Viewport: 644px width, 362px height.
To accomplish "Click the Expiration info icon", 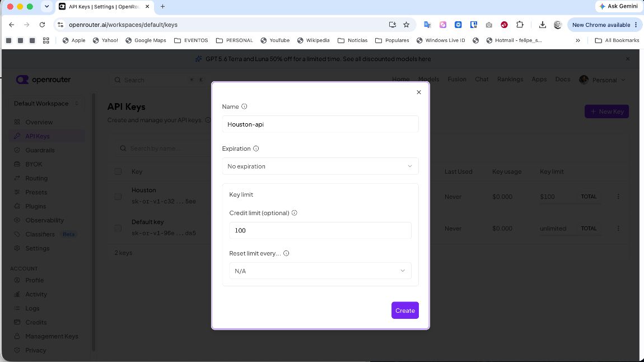I will coord(256,148).
